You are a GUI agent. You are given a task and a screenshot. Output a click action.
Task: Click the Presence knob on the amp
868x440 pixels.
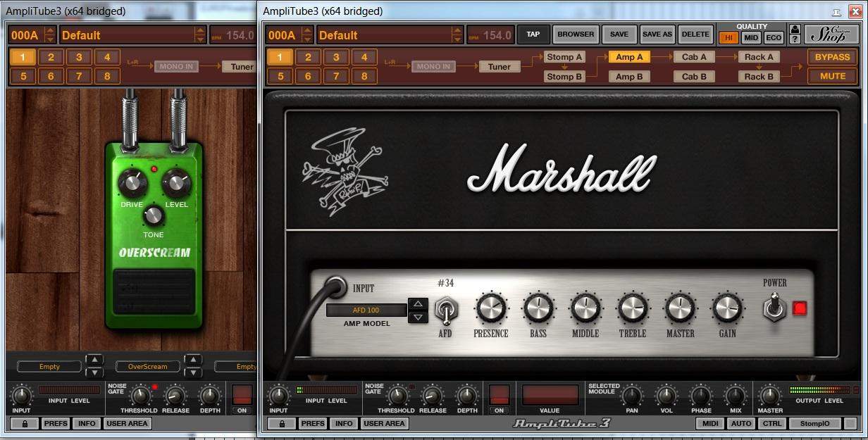[491, 308]
